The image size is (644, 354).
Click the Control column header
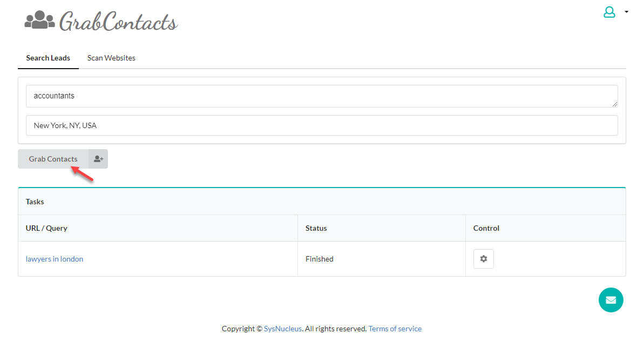coord(486,228)
